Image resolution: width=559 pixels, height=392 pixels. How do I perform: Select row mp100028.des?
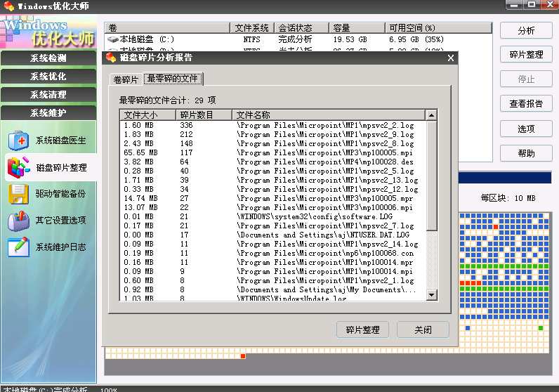coord(272,162)
